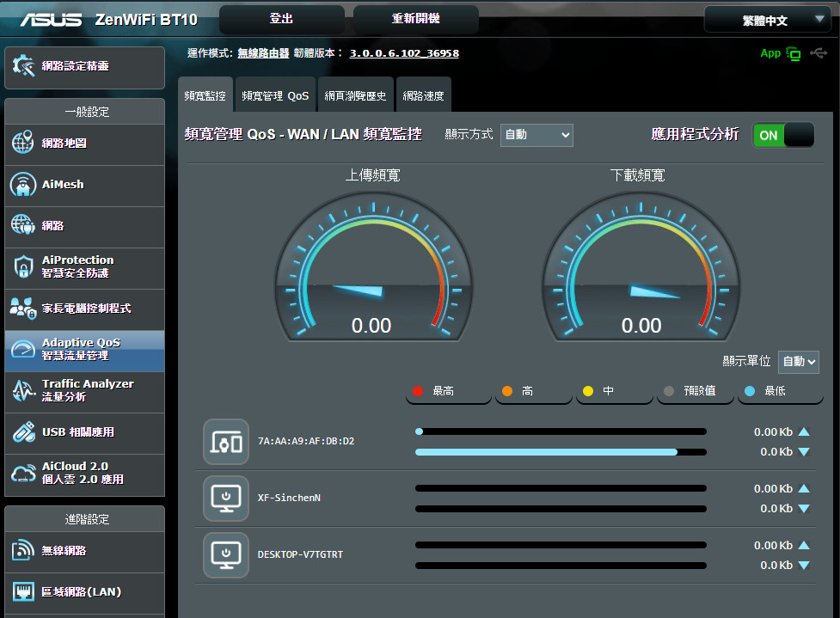Click the XF-SinchenN computer icon
This screenshot has width=840, height=618.
226,499
